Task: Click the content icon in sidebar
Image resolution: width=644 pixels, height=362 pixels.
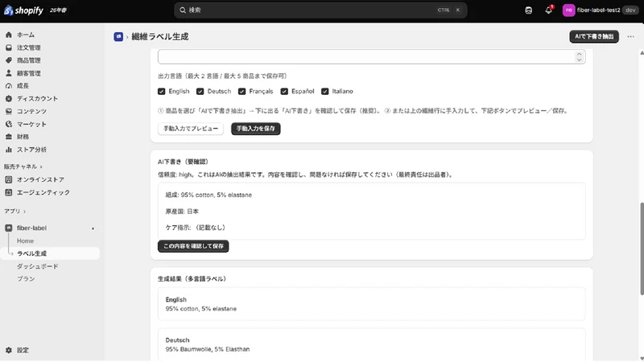Action: 9,111
